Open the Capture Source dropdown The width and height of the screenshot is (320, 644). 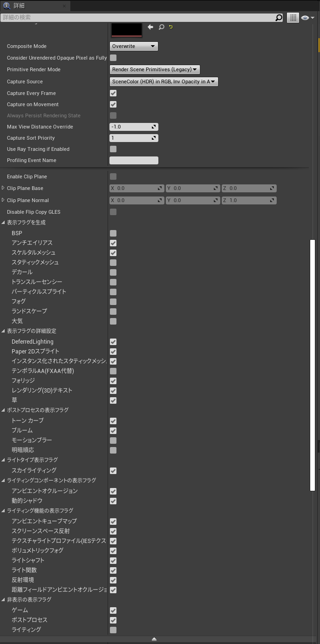tap(163, 81)
